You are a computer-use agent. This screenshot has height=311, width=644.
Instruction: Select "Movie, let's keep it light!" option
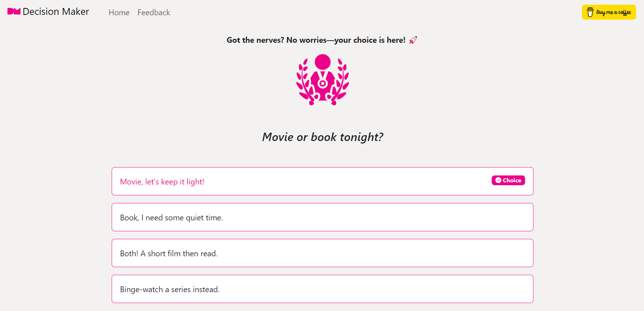coord(162,182)
